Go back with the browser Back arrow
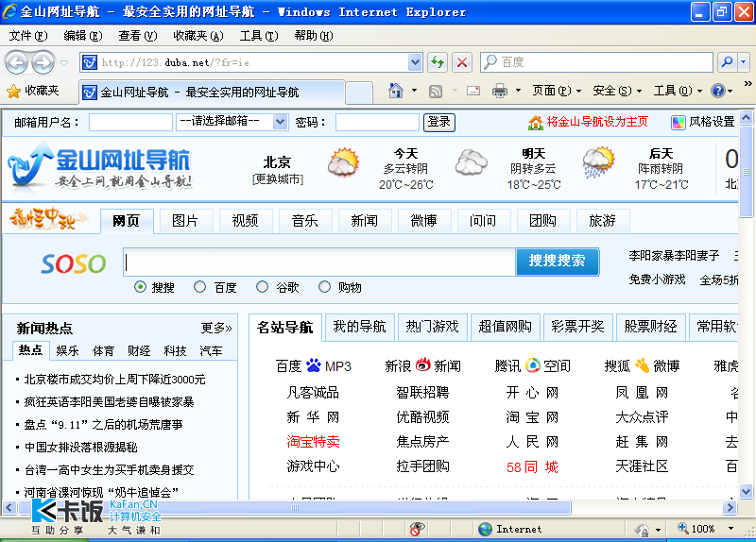756x542 pixels. [17, 62]
